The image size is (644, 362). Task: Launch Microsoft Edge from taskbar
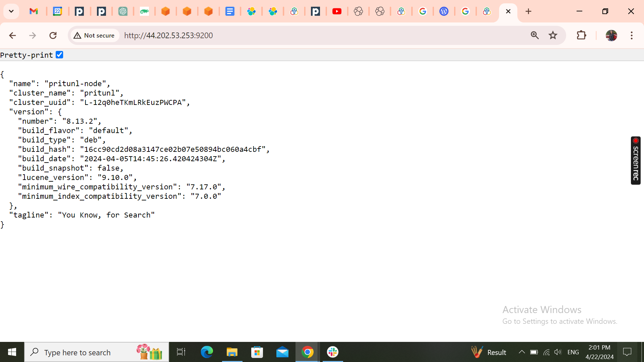[207, 352]
